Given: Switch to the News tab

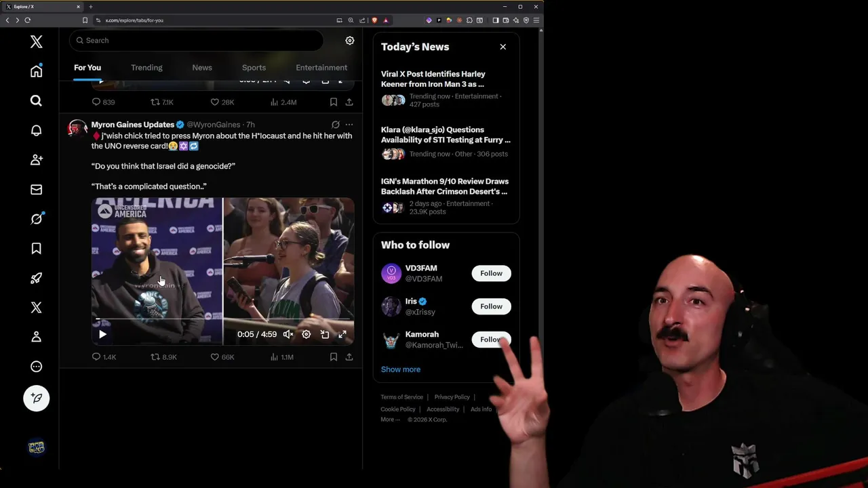Looking at the screenshot, I should click(x=202, y=68).
